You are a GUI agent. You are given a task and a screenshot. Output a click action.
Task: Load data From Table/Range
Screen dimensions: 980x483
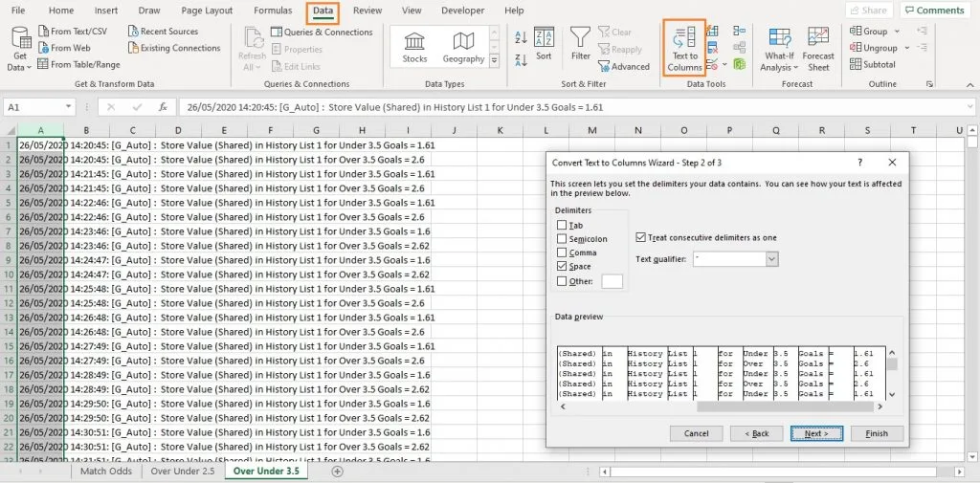coord(78,64)
